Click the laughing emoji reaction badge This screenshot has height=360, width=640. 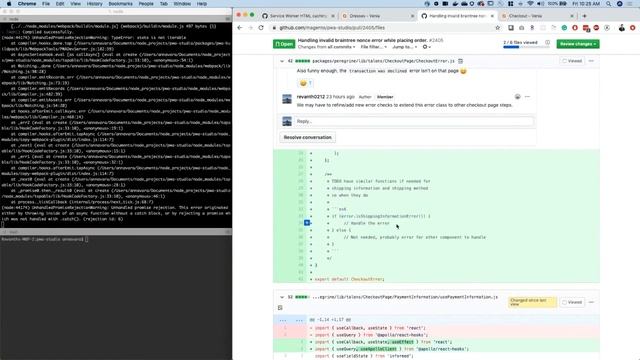pyautogui.click(x=306, y=83)
